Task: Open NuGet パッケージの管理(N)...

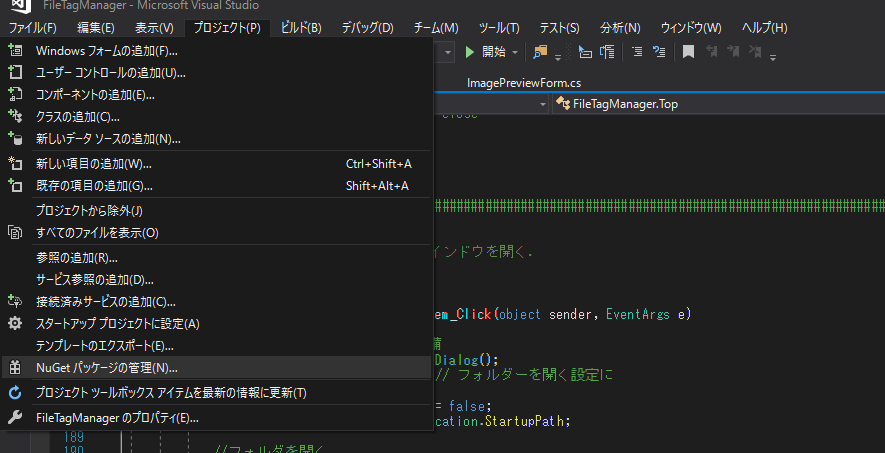Action: pos(217,367)
